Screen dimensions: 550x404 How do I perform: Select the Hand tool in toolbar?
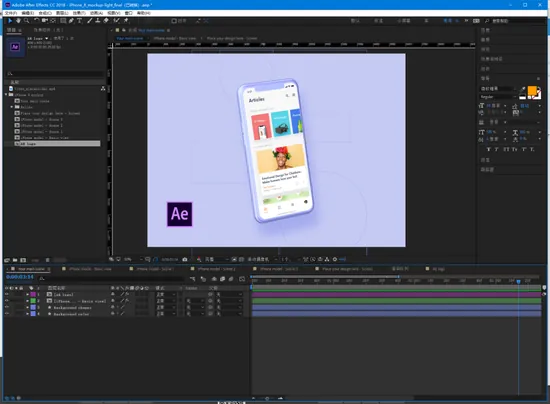click(18, 21)
